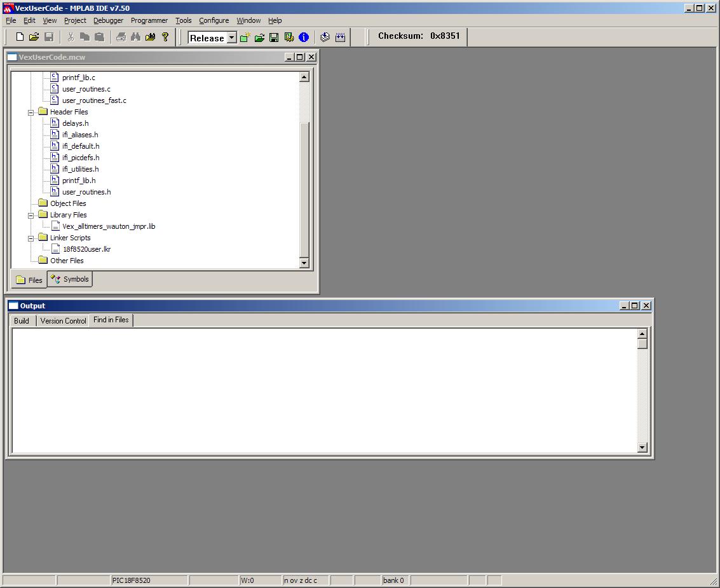720x588 pixels.
Task: Open the Find dialog using the binoculars icon
Action: 135,37
